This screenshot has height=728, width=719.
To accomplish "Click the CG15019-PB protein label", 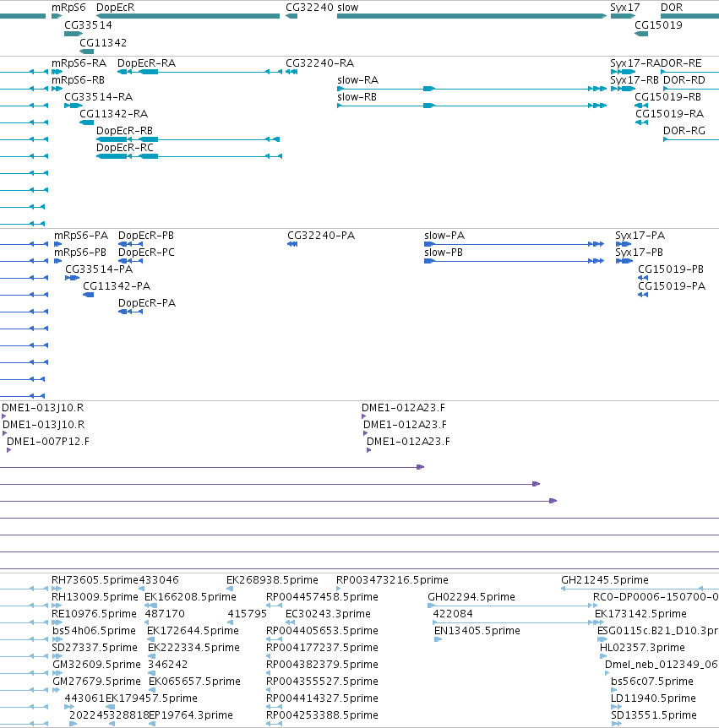I will click(671, 269).
